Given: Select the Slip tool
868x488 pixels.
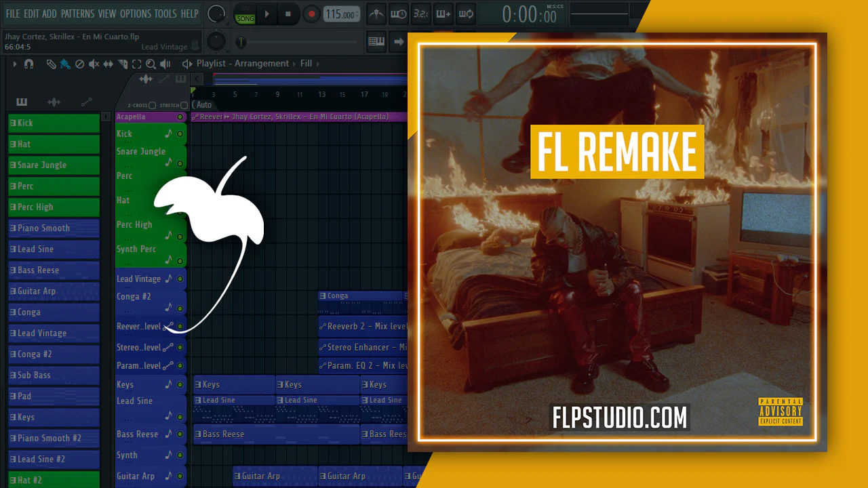Looking at the screenshot, I should click(108, 64).
